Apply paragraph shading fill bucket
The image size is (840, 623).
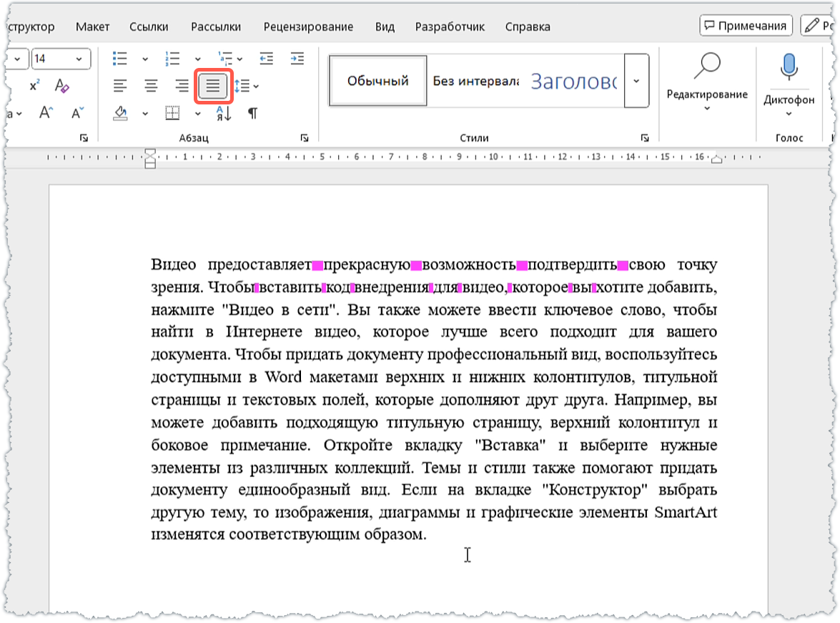[121, 113]
